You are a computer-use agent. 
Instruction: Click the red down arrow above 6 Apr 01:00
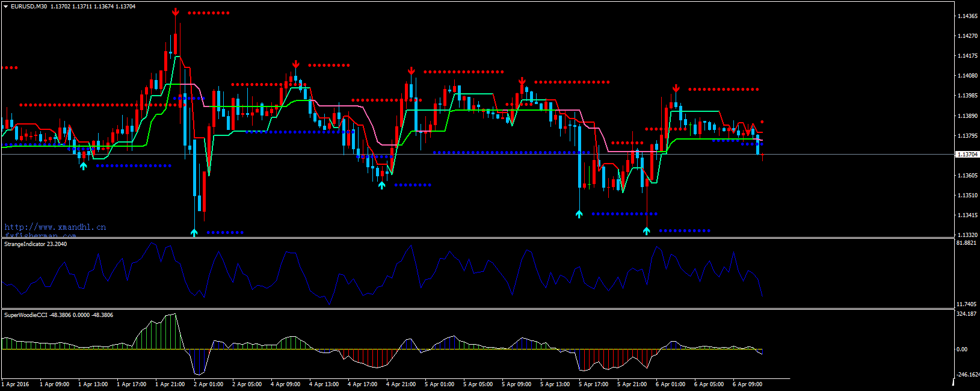point(676,88)
